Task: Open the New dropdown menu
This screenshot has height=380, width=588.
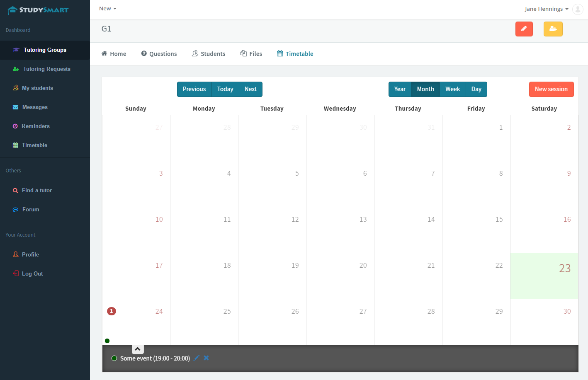Action: (107, 8)
